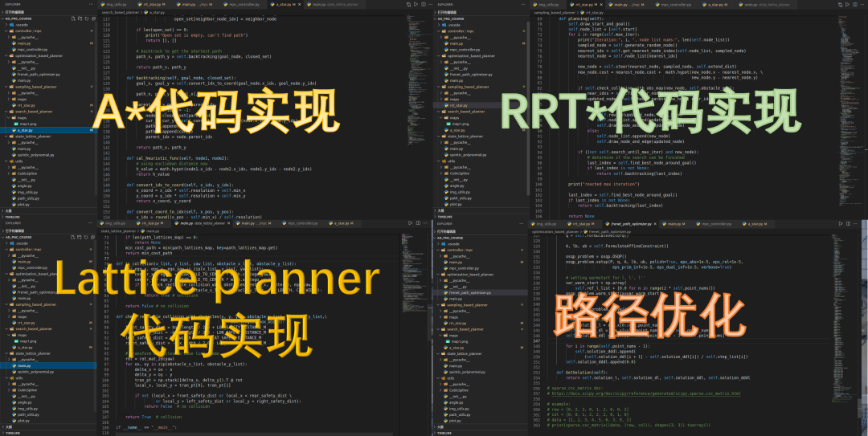The image size is (868, 436).
Task: Select rrt_star.py file in RRT* window explorer
Action: click(x=481, y=105)
